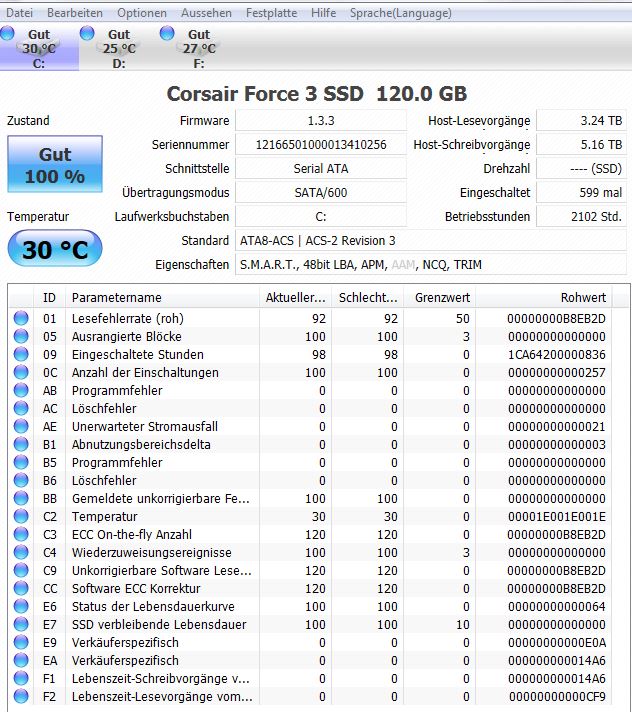The image size is (632, 712).
Task: Click status orb for Status der Lebensdauerkurve
Action: tap(21, 606)
